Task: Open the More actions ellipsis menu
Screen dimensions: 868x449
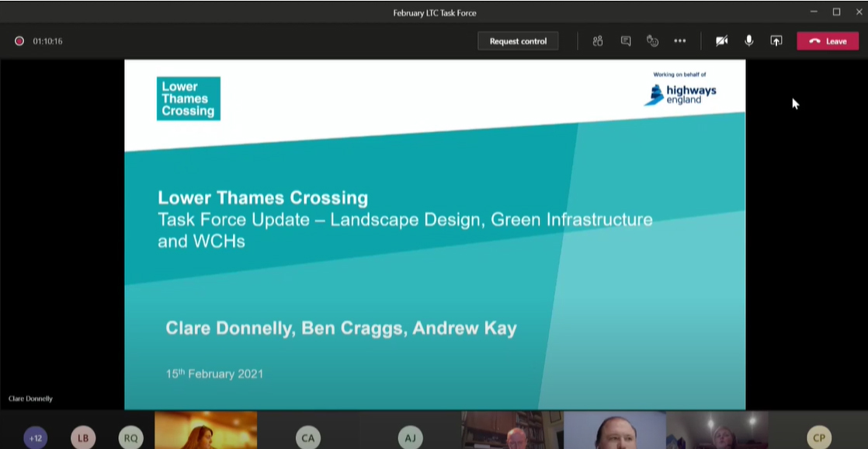Action: [680, 41]
